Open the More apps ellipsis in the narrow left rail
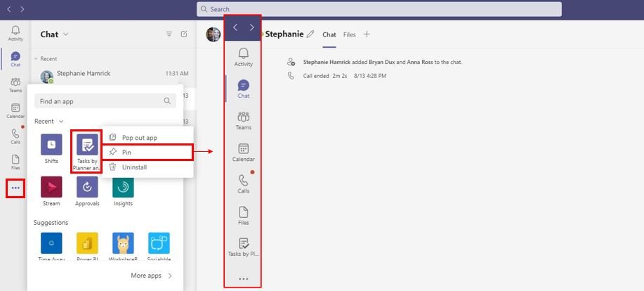The height and width of the screenshot is (291, 644). coord(15,188)
